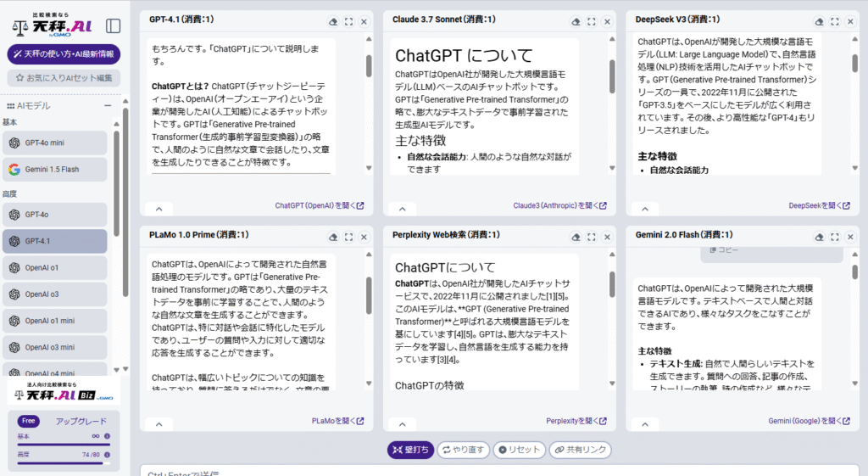
Task: Clear the GPT-4.1 panel with eraser icon
Action: click(332, 21)
